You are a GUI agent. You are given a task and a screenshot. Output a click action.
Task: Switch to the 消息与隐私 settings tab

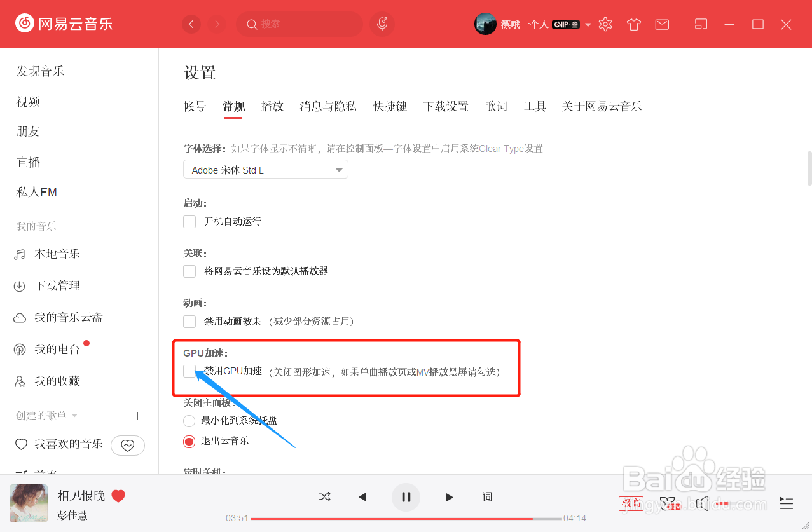click(x=328, y=106)
